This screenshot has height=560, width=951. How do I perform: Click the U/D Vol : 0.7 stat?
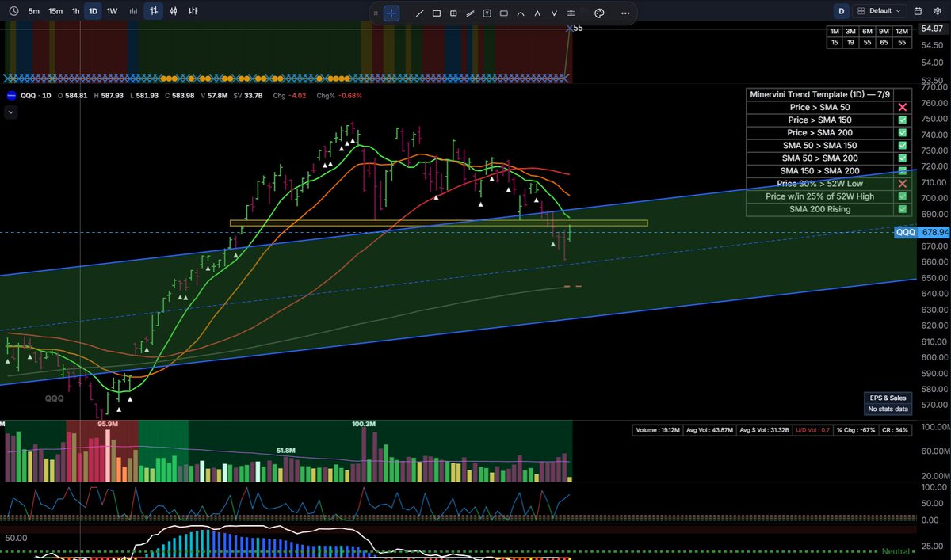click(813, 430)
